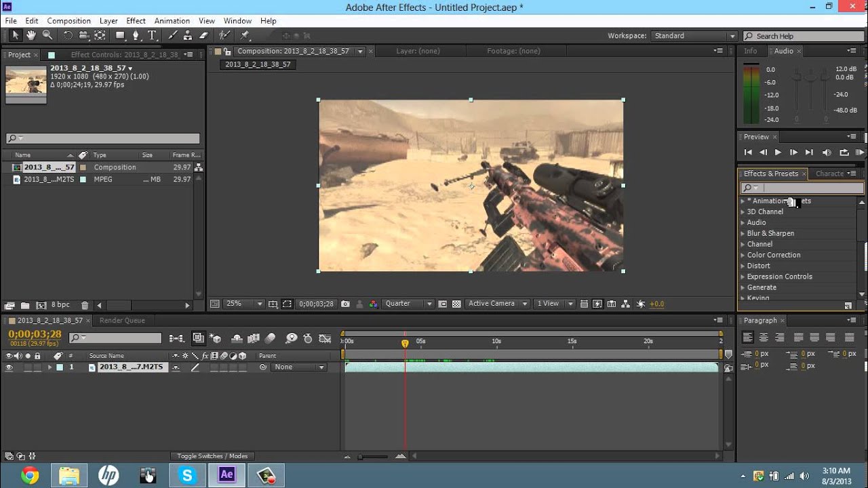Viewport: 868px width, 488px height.
Task: Click the Brainstorm lightbulb icon in timeline
Action: point(291,338)
